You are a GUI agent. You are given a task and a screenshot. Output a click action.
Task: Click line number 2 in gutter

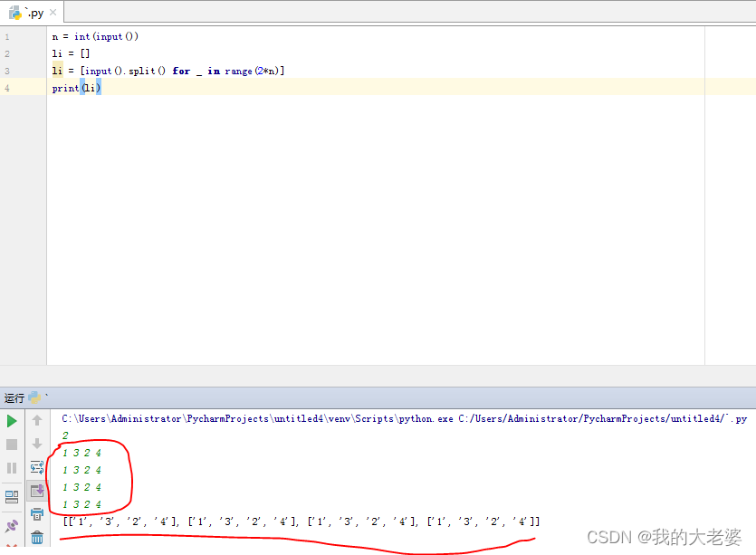pyautogui.click(x=7, y=53)
